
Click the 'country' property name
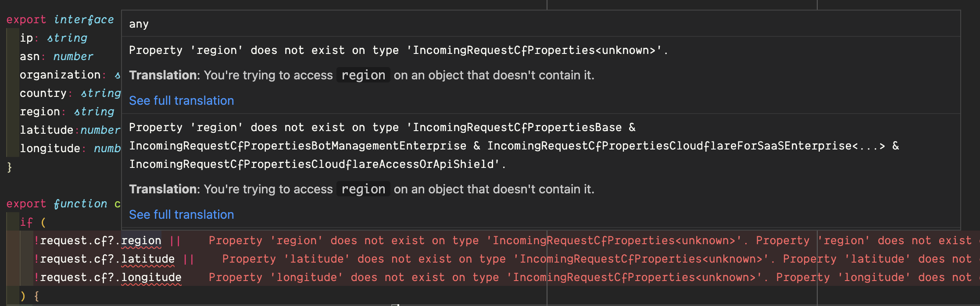point(43,93)
